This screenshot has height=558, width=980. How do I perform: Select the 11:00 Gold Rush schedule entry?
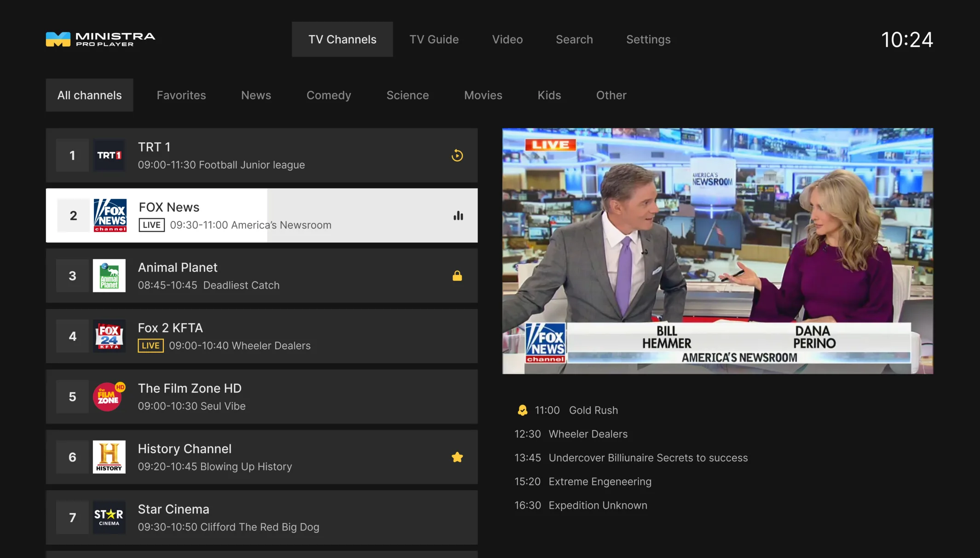567,410
